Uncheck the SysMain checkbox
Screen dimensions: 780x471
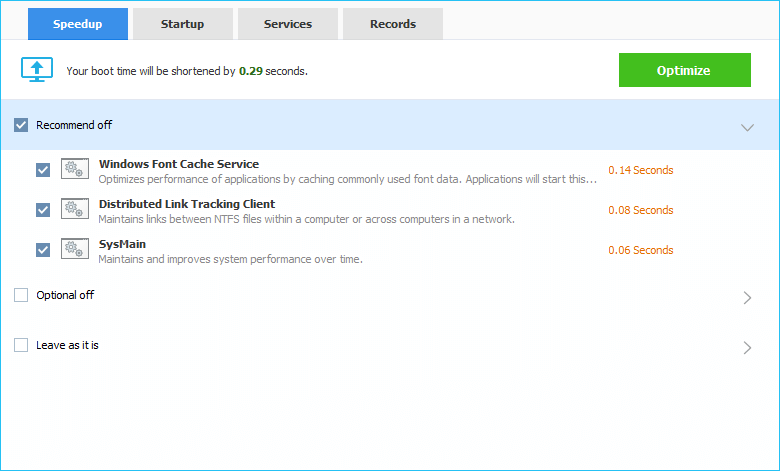coord(43,250)
